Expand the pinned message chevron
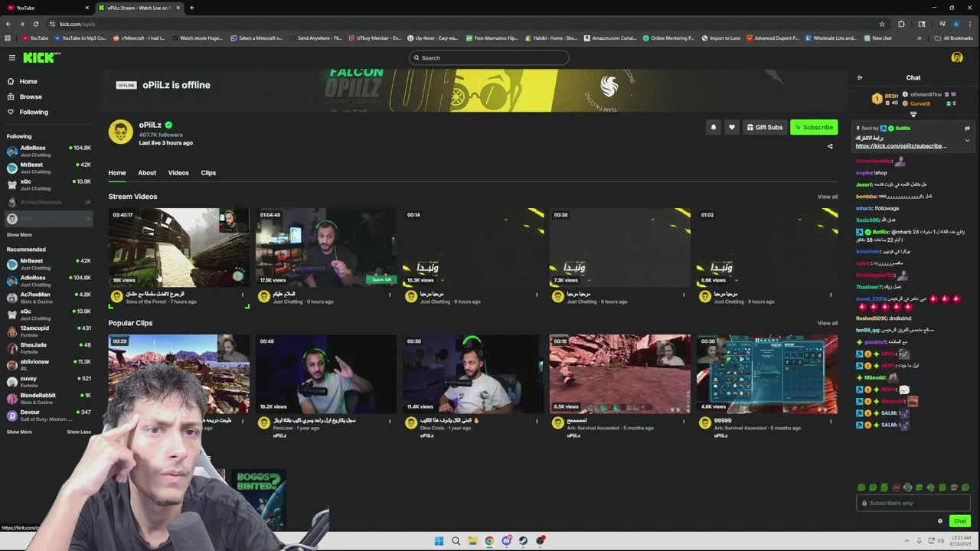 (967, 141)
